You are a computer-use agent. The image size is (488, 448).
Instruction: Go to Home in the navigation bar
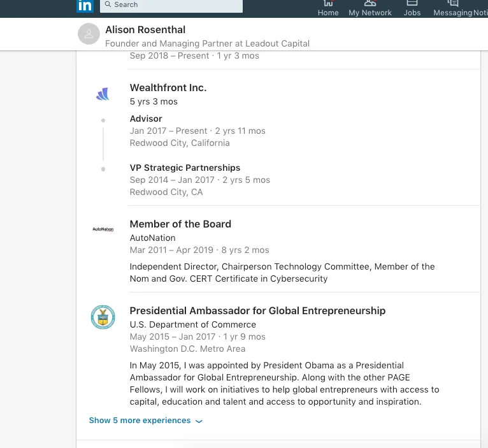[328, 8]
